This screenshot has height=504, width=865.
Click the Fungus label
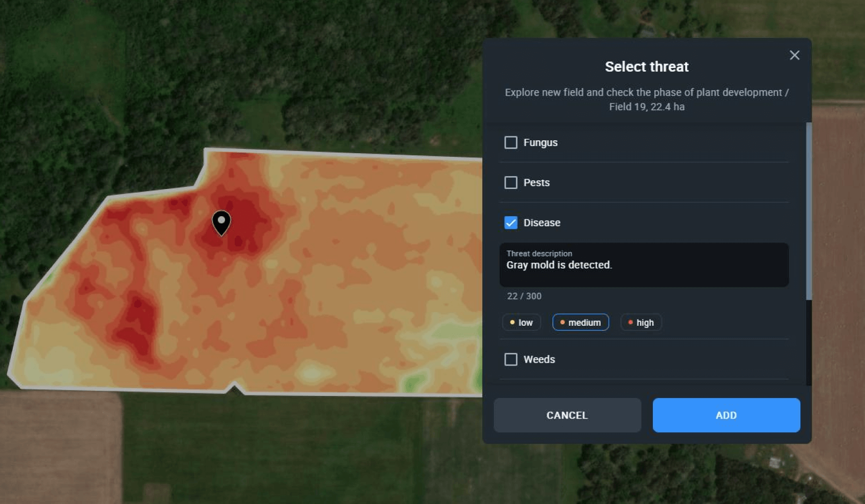coord(541,142)
